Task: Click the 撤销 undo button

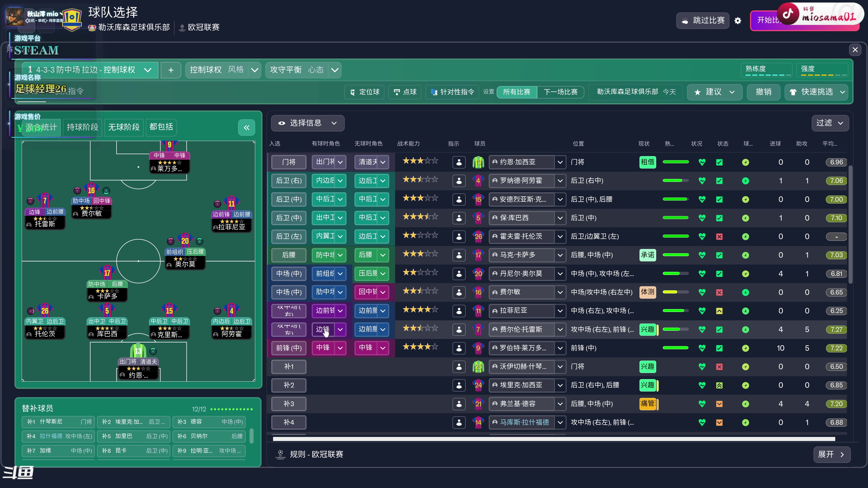Action: pyautogui.click(x=764, y=92)
